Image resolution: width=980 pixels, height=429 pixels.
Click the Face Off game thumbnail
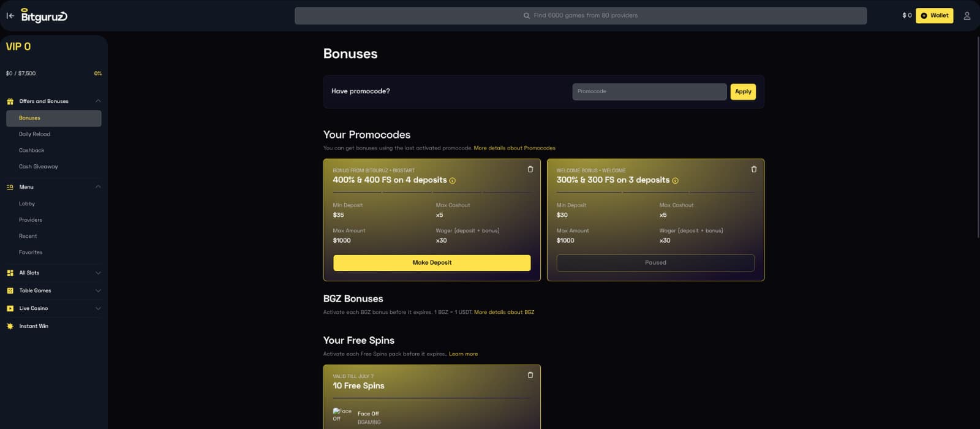(342, 415)
